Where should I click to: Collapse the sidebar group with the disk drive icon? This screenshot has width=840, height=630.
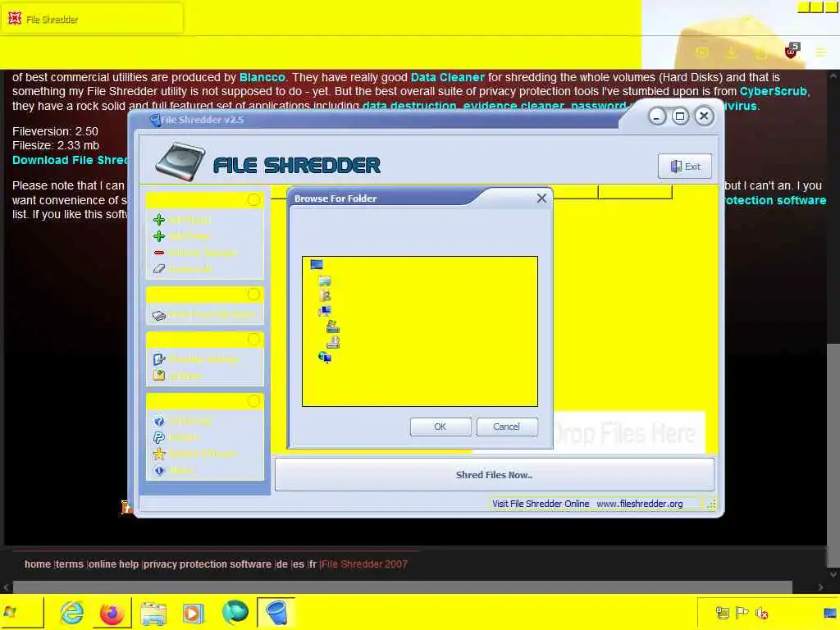tap(254, 294)
